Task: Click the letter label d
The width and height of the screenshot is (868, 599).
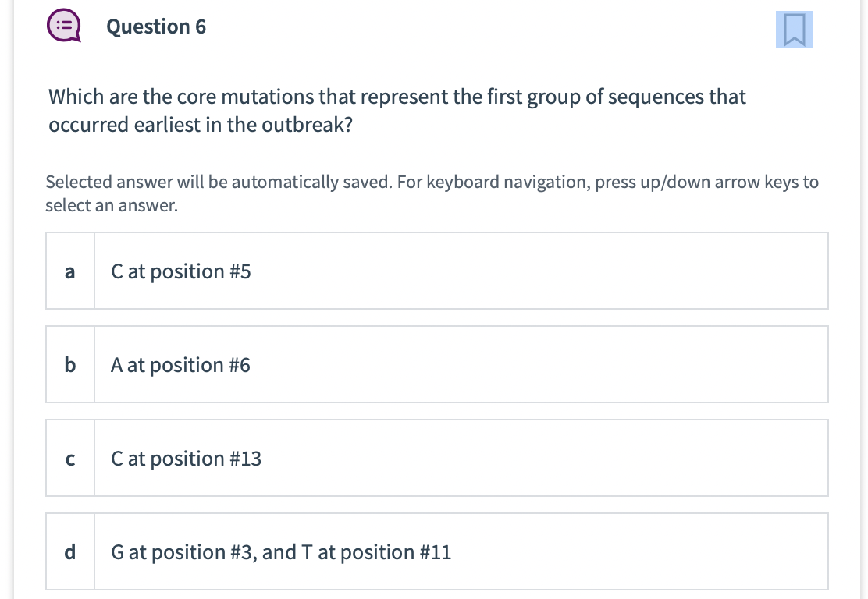Action: click(x=69, y=551)
